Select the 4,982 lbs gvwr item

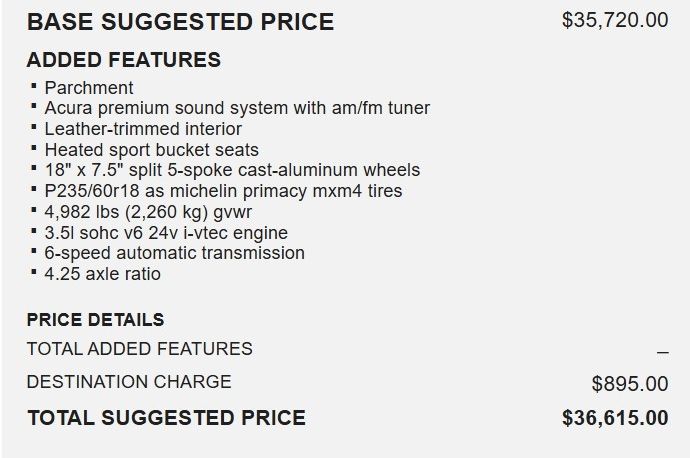148,212
